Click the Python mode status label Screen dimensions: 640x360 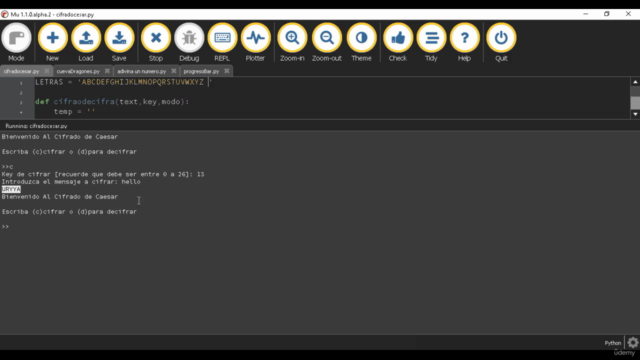[613, 343]
